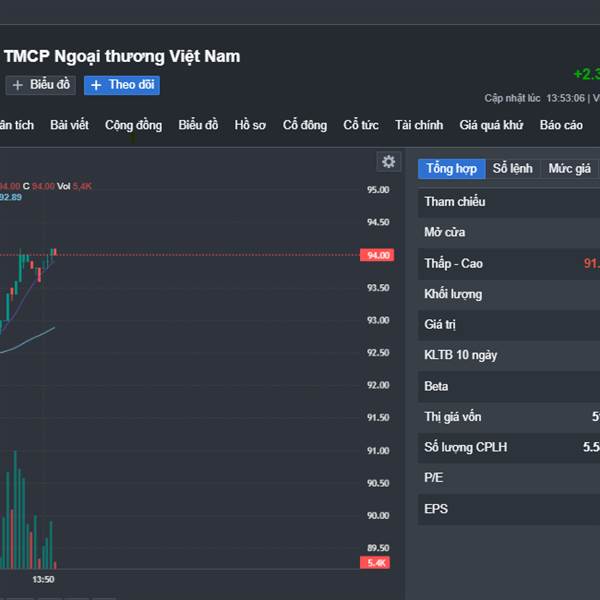Click the Thị giá vốn row

coord(509,417)
